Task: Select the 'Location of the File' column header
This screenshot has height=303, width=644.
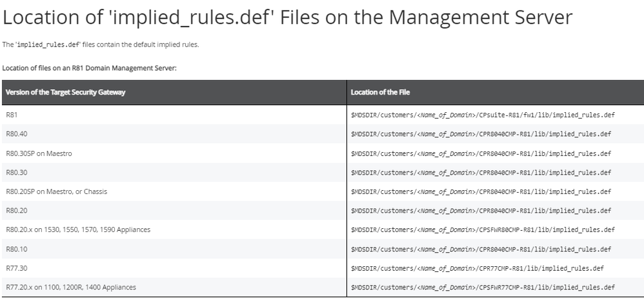Action: pos(380,92)
